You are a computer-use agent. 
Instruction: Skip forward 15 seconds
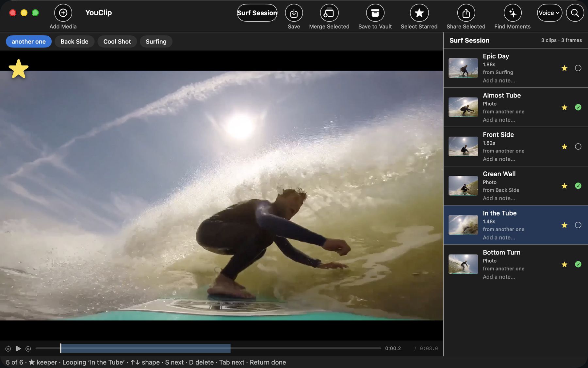28,349
